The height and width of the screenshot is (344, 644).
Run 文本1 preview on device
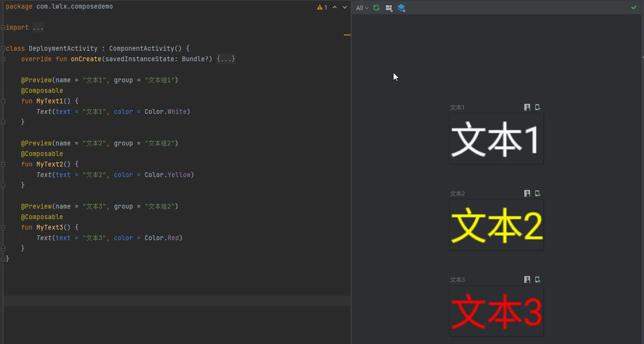point(537,107)
